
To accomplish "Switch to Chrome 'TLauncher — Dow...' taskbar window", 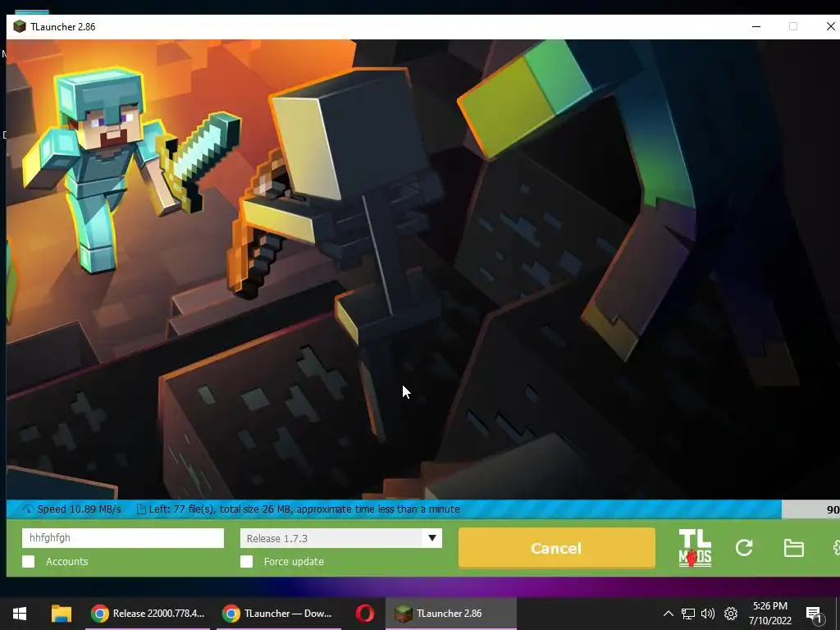I will [279, 614].
